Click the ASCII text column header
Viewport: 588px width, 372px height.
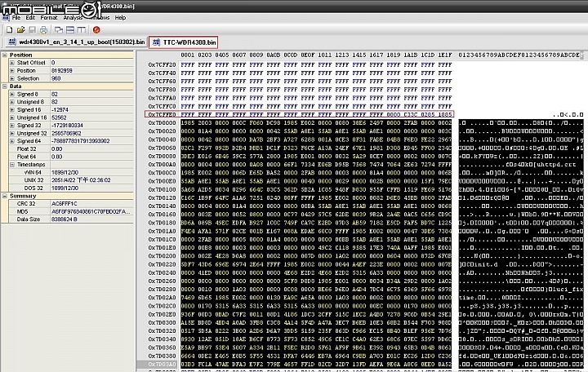pos(519,55)
